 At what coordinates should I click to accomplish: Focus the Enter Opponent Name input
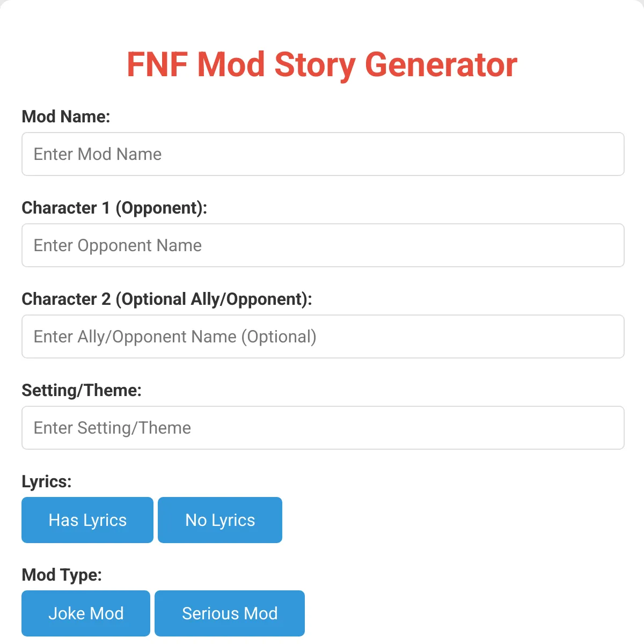pos(322,245)
